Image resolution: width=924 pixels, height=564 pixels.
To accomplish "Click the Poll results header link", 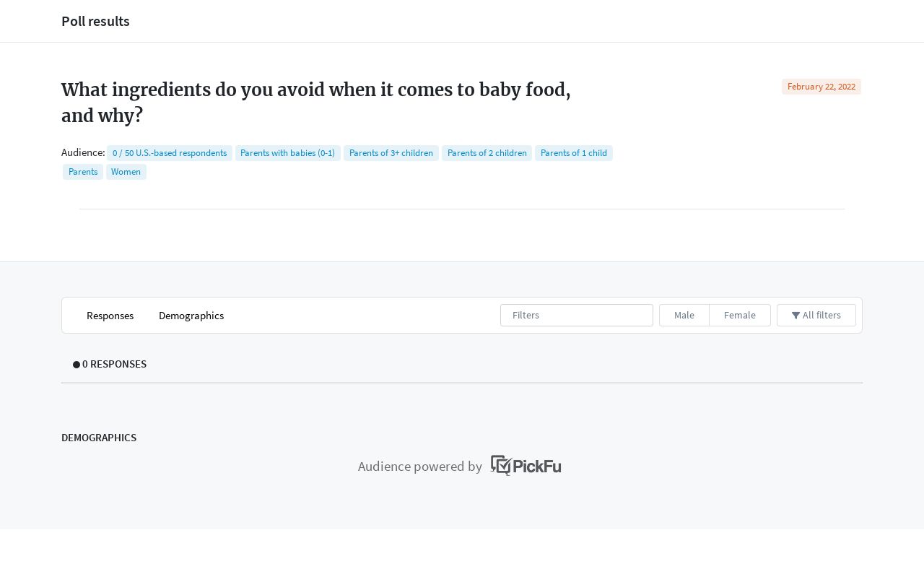I will pos(95,21).
